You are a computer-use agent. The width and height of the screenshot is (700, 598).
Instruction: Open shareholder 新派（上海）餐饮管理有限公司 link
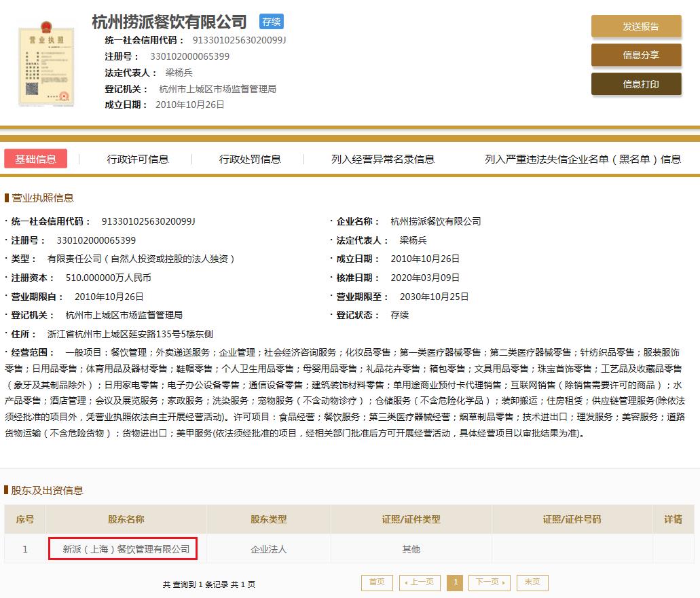[123, 548]
